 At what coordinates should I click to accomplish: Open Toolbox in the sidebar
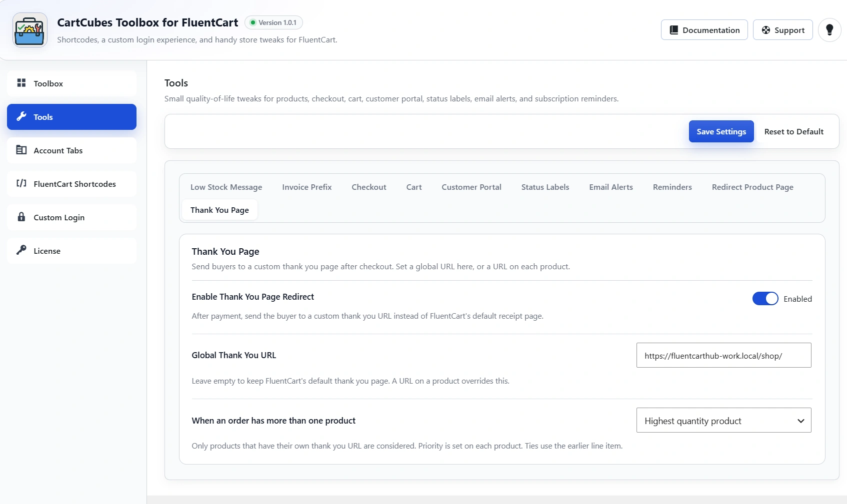point(71,83)
